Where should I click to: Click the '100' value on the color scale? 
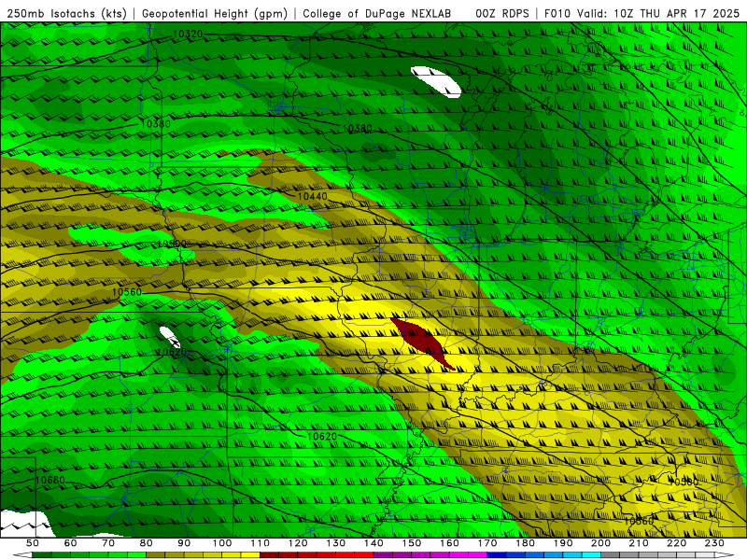[x=222, y=543]
